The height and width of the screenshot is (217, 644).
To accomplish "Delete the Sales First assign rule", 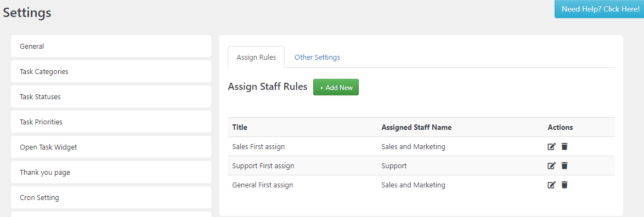I will 564,146.
